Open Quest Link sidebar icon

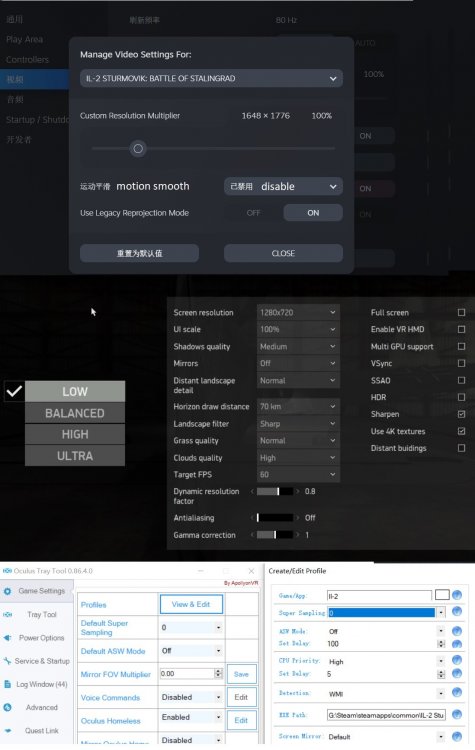[x=7, y=731]
